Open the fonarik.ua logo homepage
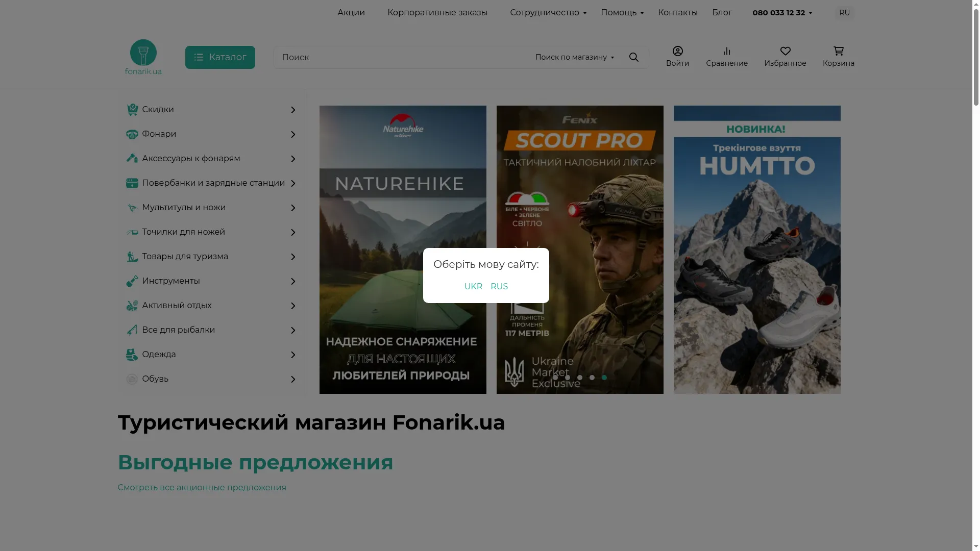980x551 pixels. pos(143,57)
